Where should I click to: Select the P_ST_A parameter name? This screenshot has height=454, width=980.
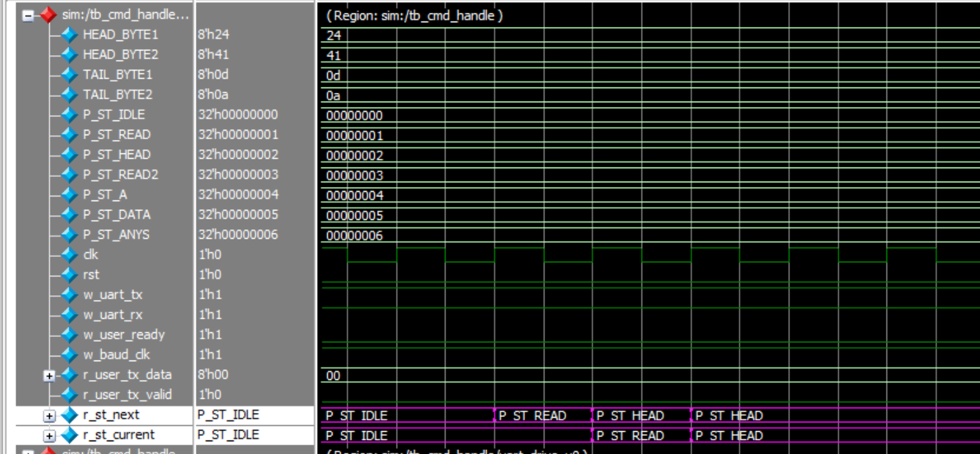105,194
